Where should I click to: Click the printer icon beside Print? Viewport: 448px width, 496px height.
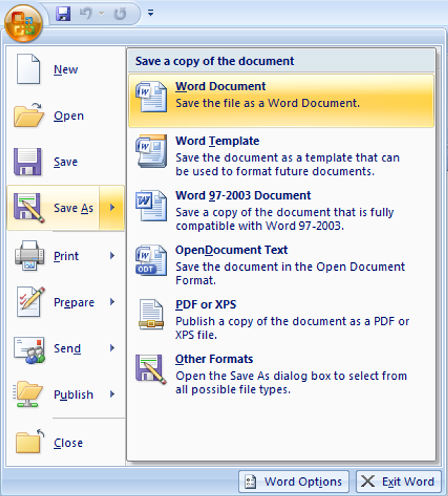30,256
